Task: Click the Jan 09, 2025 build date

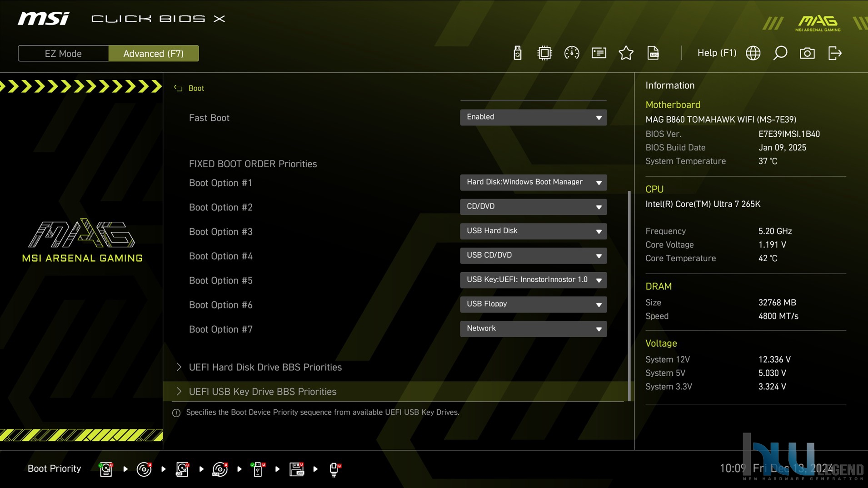Action: pos(782,148)
